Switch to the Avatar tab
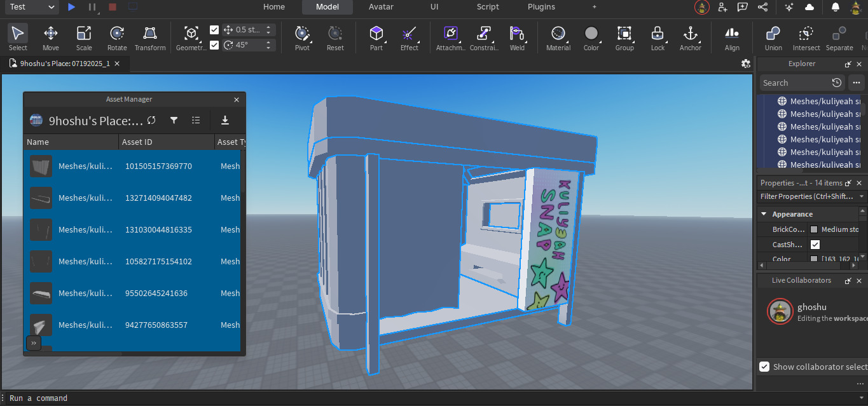 tap(381, 7)
